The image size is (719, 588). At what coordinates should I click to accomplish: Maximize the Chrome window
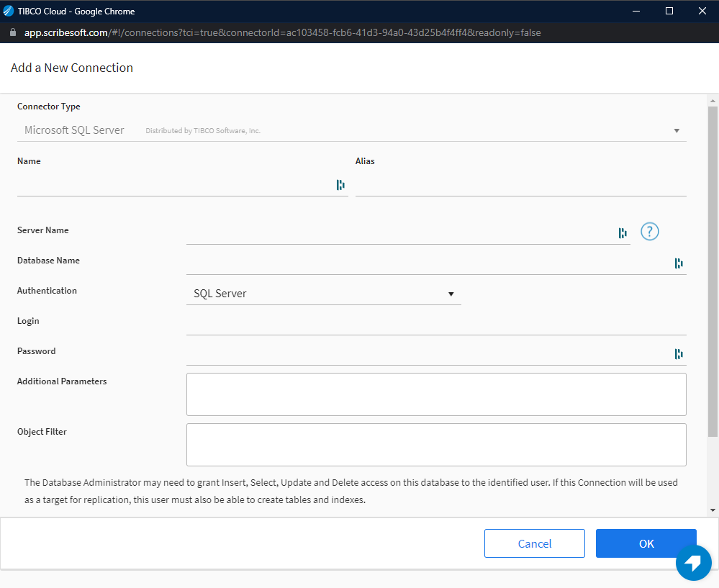(x=669, y=11)
